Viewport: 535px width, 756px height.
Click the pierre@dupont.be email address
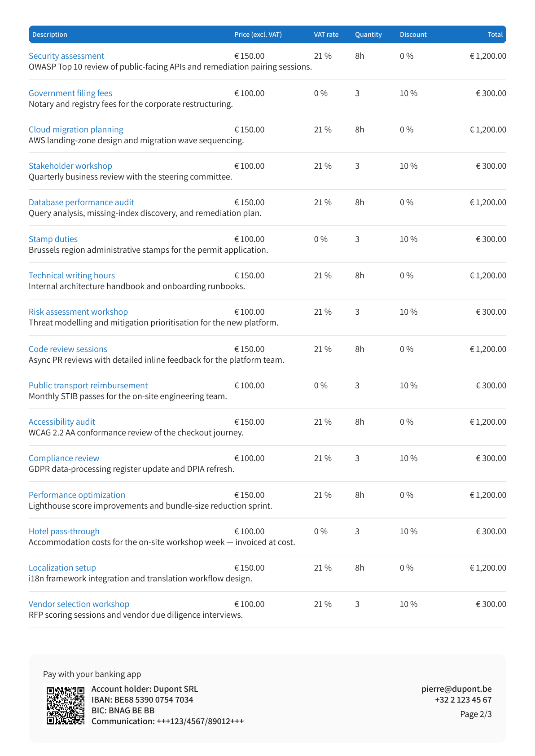[456, 689]
